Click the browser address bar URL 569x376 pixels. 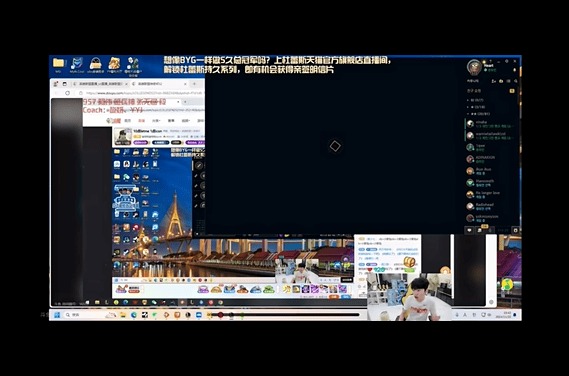[145, 93]
